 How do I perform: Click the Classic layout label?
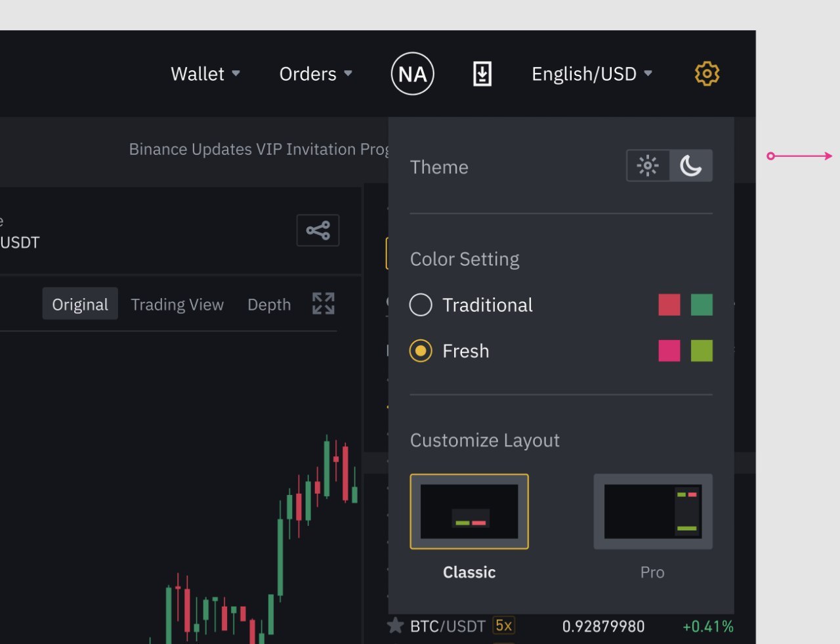click(469, 572)
